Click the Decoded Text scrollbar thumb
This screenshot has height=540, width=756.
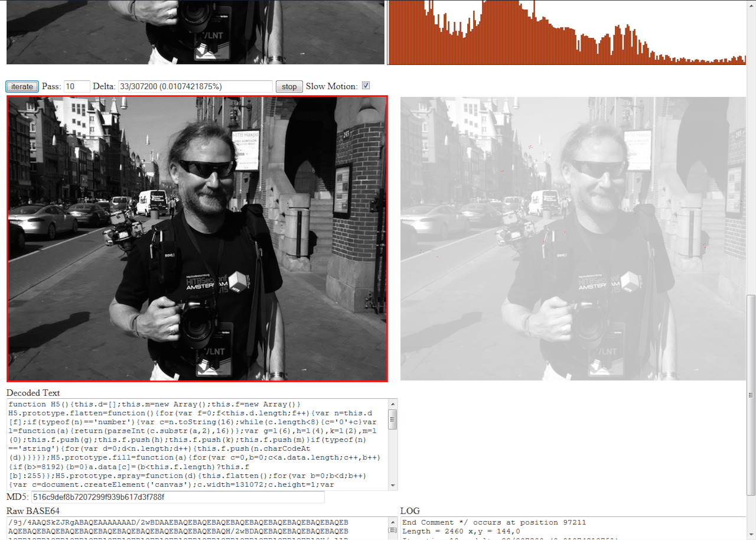pyautogui.click(x=393, y=418)
